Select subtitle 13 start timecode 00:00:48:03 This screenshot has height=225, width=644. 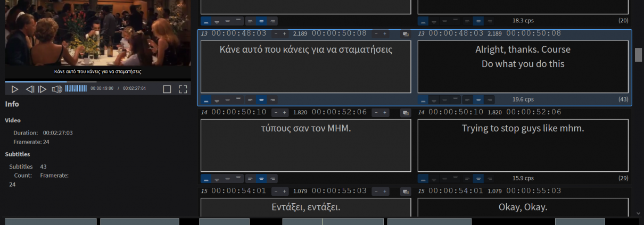tap(238, 34)
